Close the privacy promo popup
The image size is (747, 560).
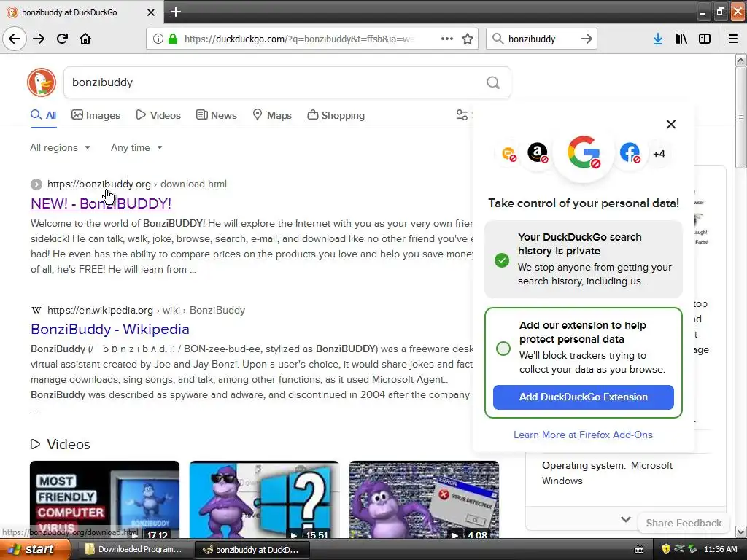[671, 124]
